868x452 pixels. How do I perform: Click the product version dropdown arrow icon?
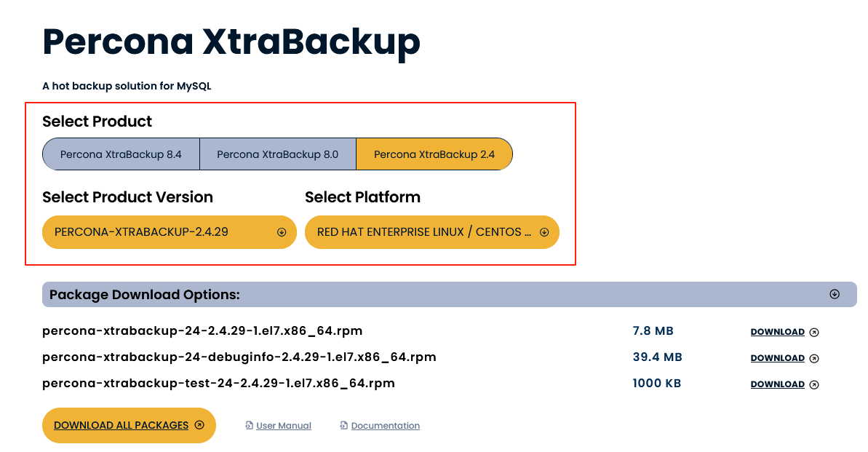(282, 232)
